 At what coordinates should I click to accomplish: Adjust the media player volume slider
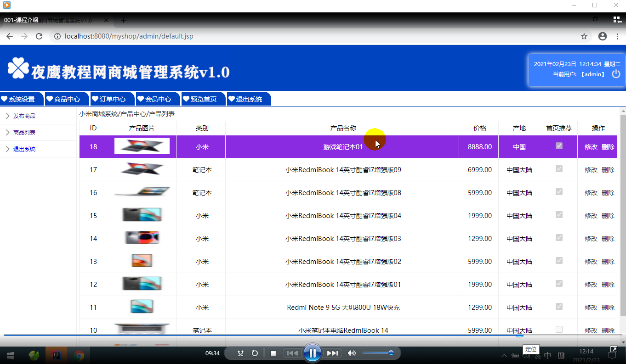(378, 353)
